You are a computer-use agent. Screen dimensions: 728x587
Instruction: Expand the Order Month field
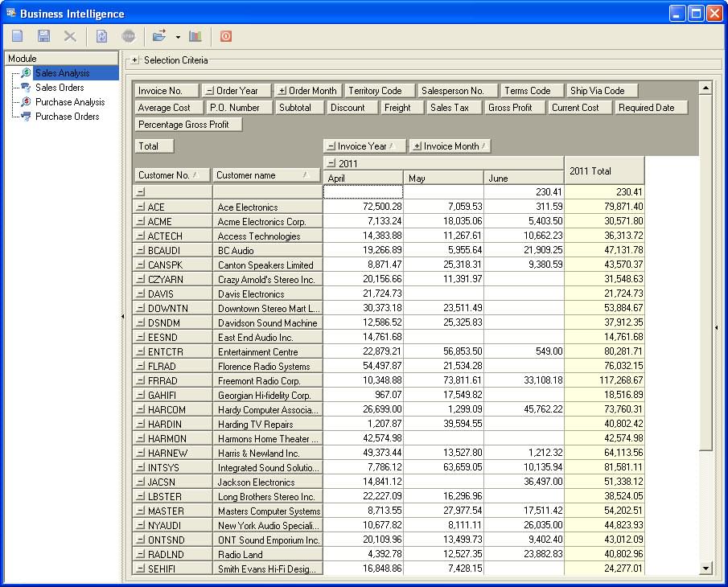[x=282, y=91]
